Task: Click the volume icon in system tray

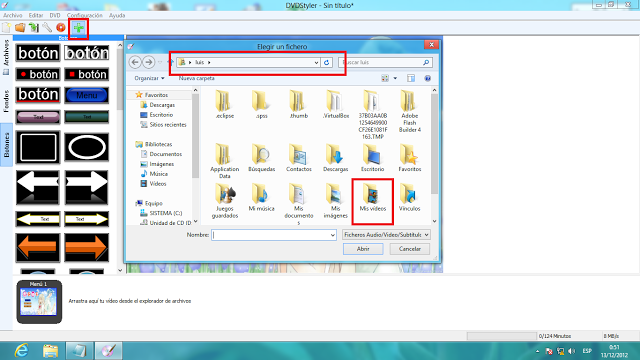Action: pos(571,351)
